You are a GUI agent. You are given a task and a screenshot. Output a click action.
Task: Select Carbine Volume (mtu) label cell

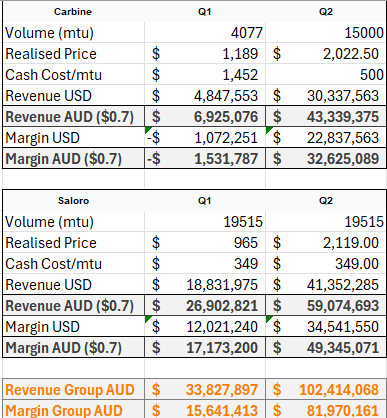73,33
